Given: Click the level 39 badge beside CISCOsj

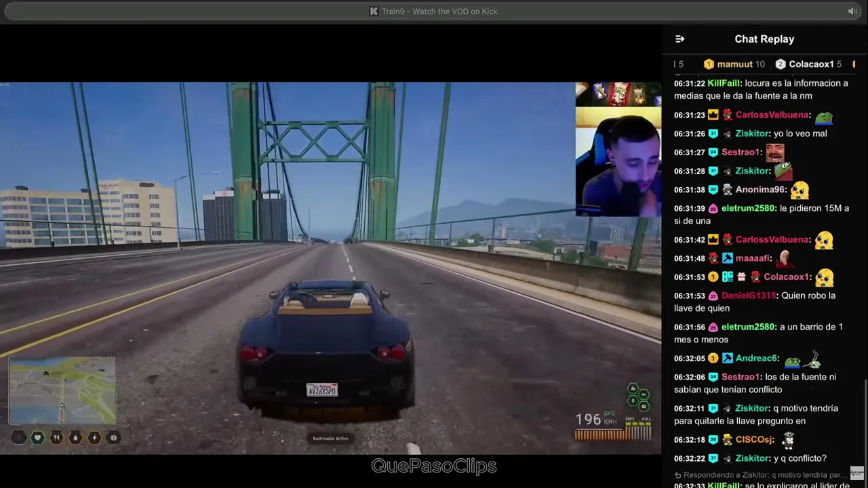Looking at the screenshot, I should 713,441.
